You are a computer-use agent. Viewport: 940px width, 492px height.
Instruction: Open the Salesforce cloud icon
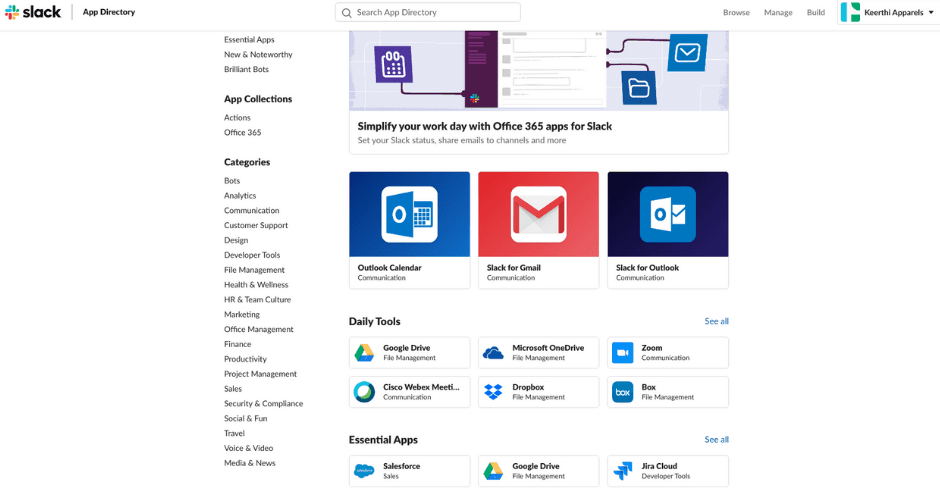point(364,471)
